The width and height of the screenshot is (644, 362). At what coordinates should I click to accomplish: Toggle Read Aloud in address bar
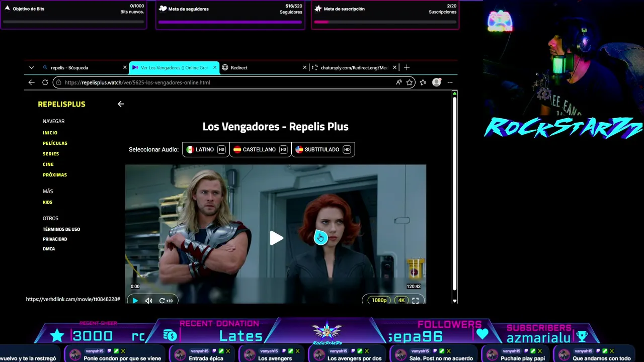(398, 82)
